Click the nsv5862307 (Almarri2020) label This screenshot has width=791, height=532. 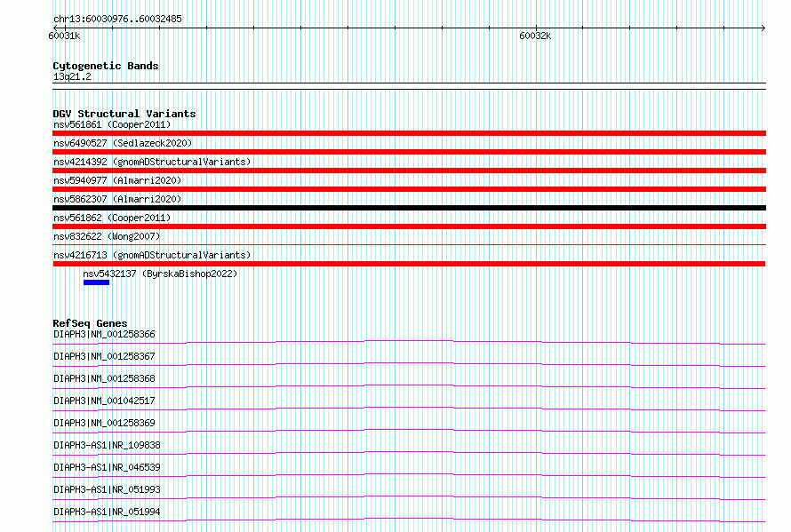[x=117, y=199]
